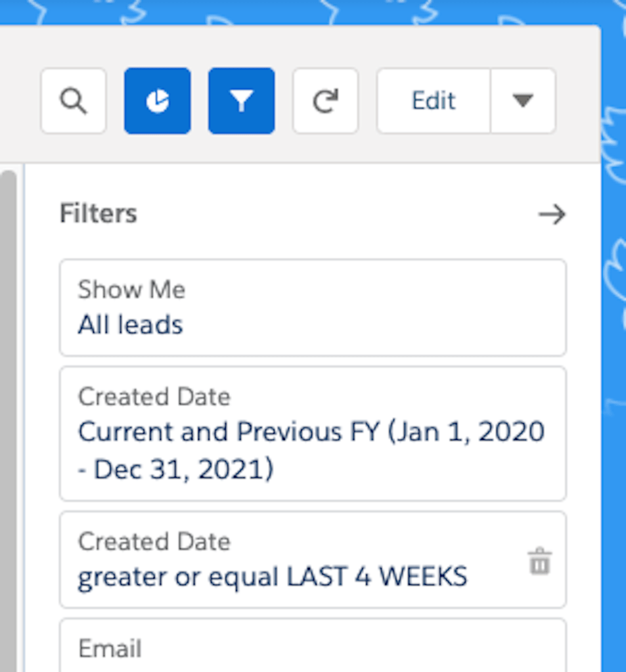
Task: Edit the LAST 4 WEEKS Created Date filter
Action: [x=289, y=560]
